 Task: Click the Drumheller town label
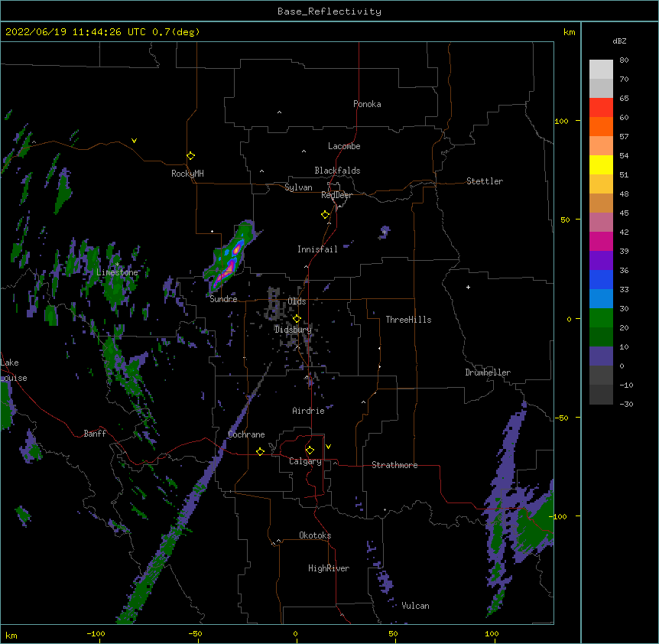pos(488,372)
